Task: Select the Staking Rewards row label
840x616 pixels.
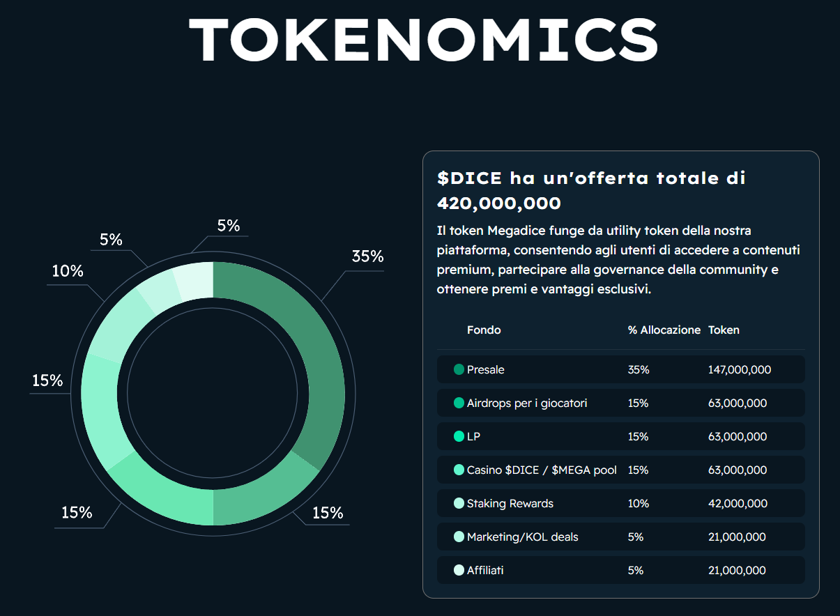Action: (510, 503)
